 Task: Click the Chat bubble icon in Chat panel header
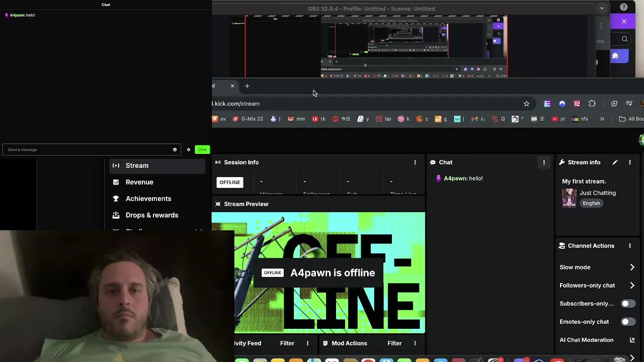click(433, 162)
